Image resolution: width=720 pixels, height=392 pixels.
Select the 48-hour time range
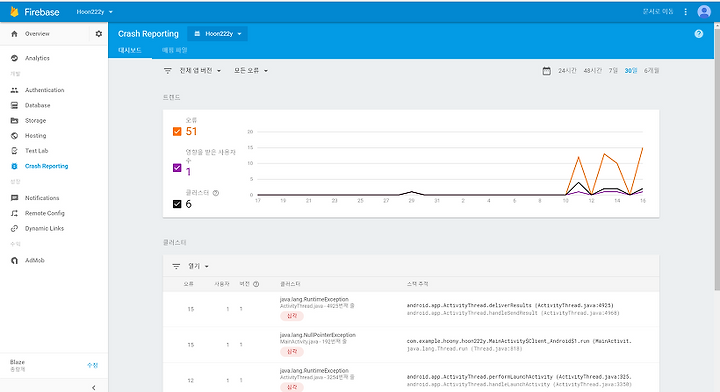coord(592,71)
